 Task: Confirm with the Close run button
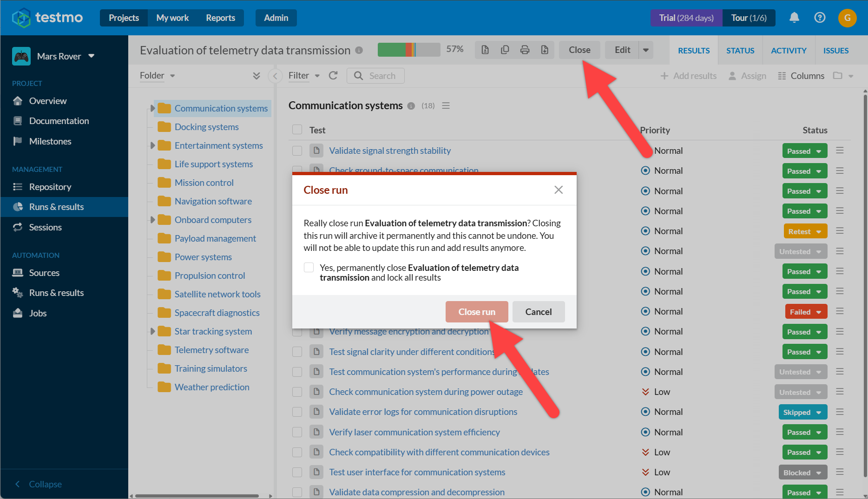tap(477, 312)
